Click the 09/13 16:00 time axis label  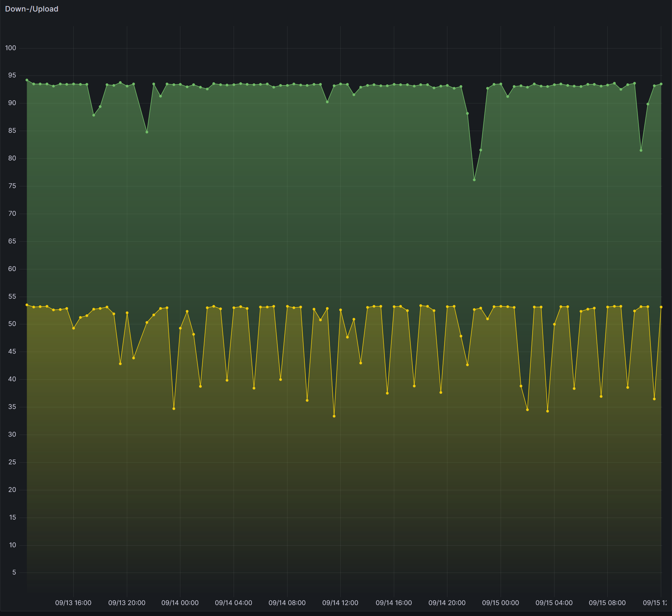[73, 603]
